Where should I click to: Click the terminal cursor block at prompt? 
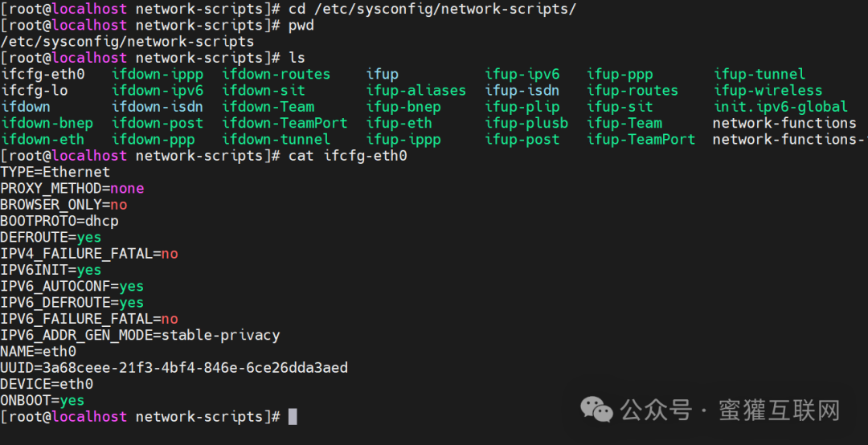293,417
